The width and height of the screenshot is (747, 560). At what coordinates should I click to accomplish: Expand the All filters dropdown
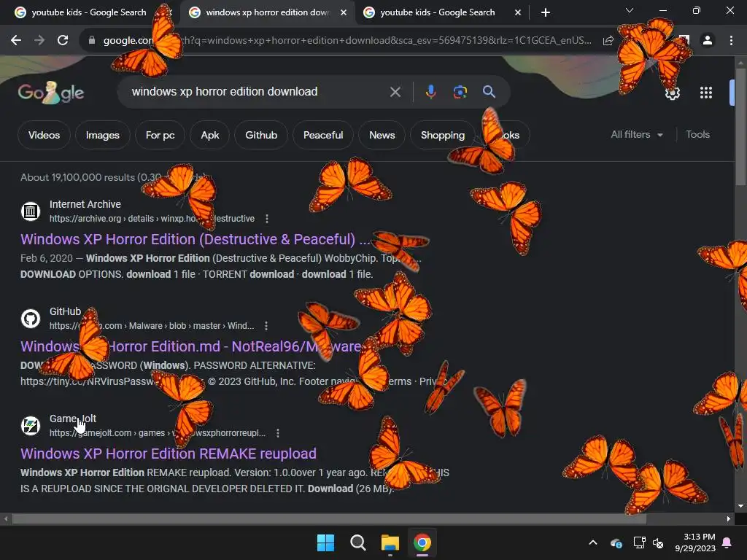pos(637,135)
